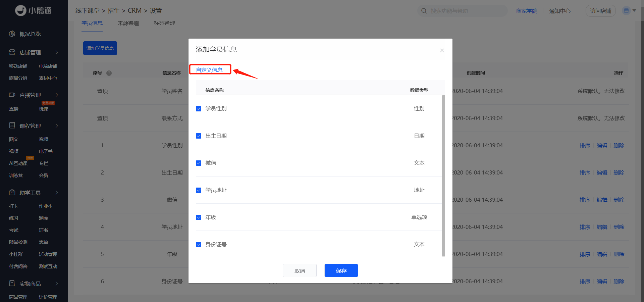Expand the 助学工具 chevron

[x=57, y=193]
